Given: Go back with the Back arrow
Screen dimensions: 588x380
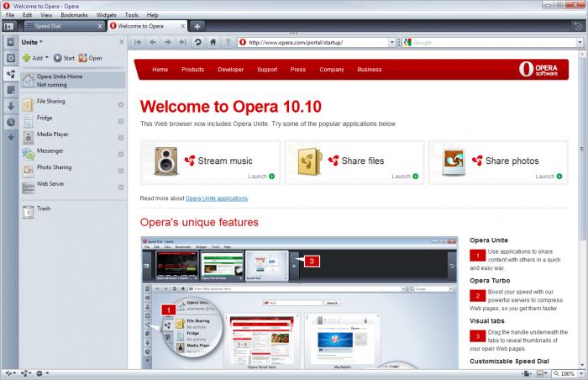Looking at the screenshot, I should [x=153, y=42].
